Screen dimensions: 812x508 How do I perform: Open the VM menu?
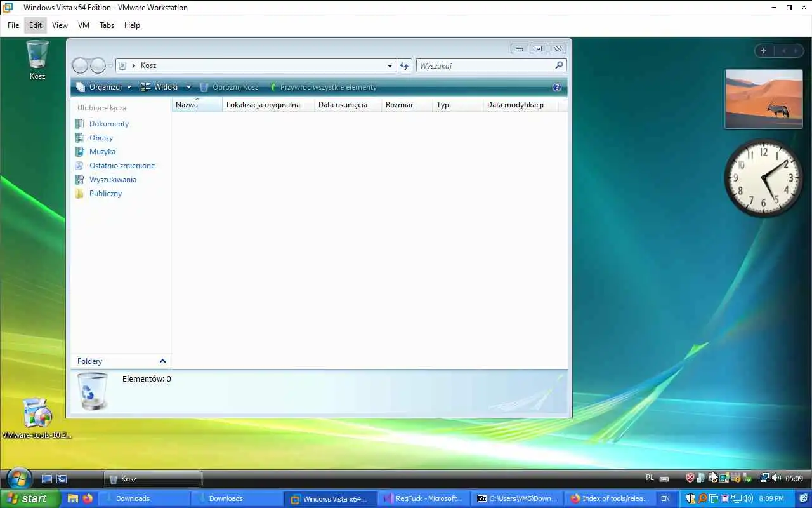tap(84, 25)
